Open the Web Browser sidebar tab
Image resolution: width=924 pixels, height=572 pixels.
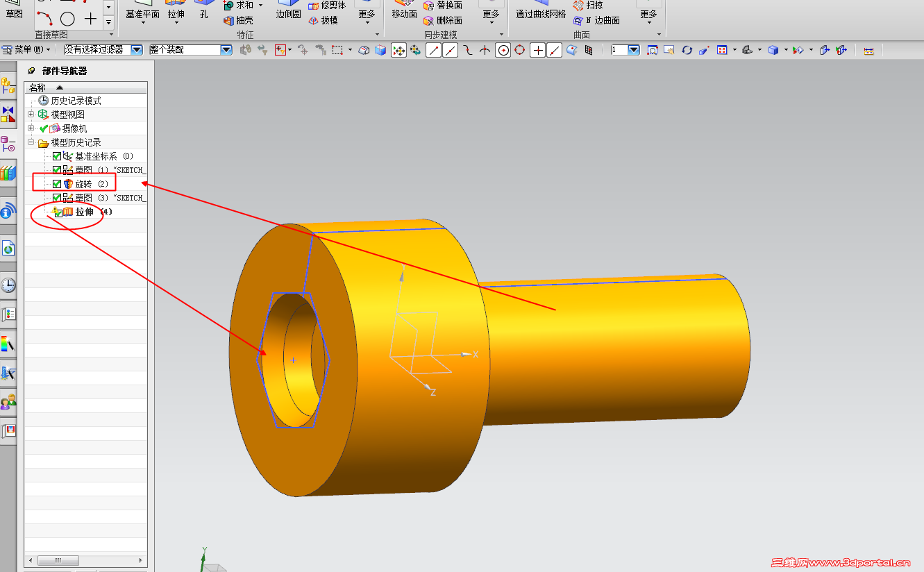(8, 248)
